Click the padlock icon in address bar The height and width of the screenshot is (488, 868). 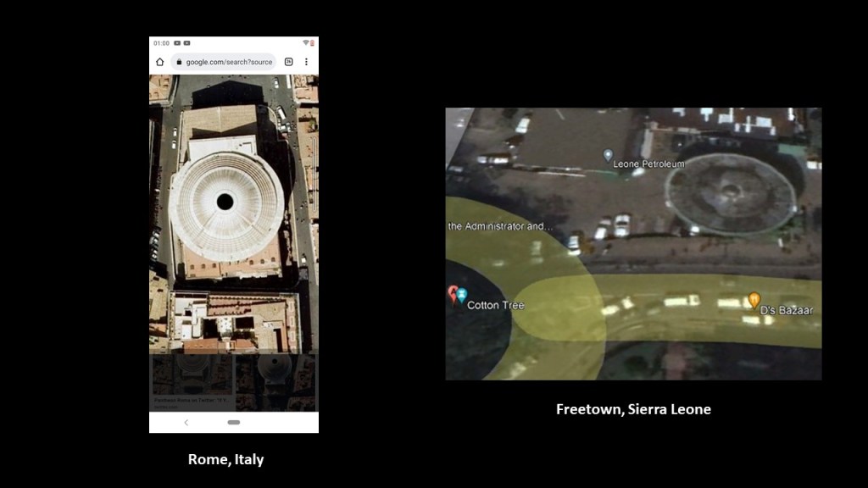click(179, 62)
